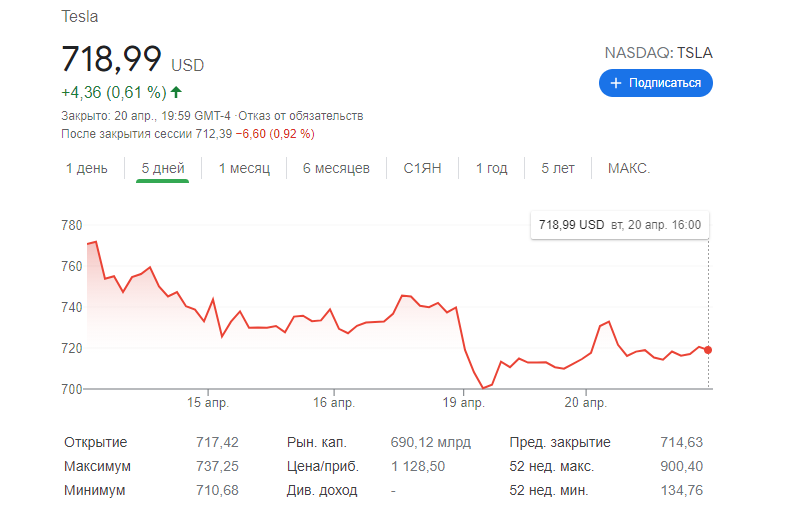789x521 pixels.
Task: Select the МАКС. range tab
Action: click(629, 168)
